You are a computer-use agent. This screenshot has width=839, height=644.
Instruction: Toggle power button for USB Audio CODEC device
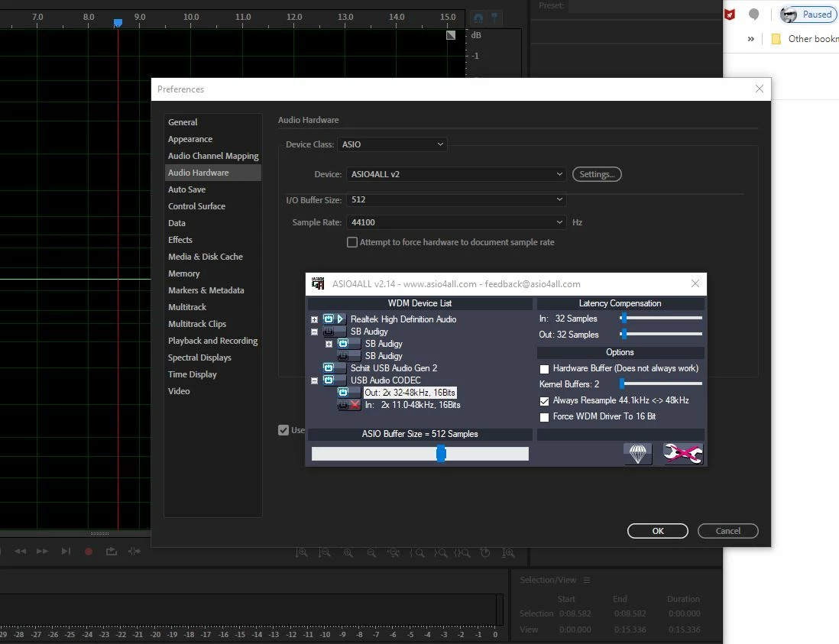click(x=329, y=380)
